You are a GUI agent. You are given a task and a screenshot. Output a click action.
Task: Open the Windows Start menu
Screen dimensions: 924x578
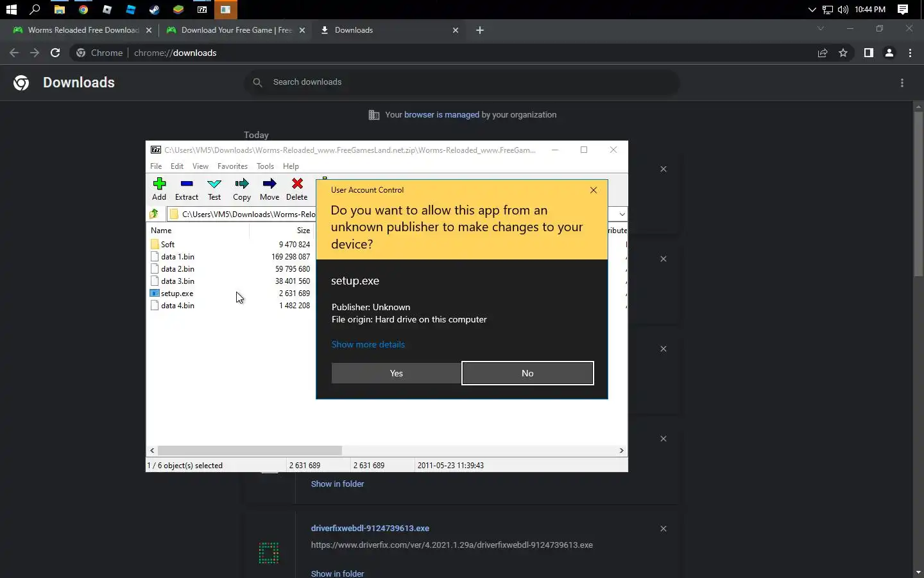pyautogui.click(x=11, y=10)
